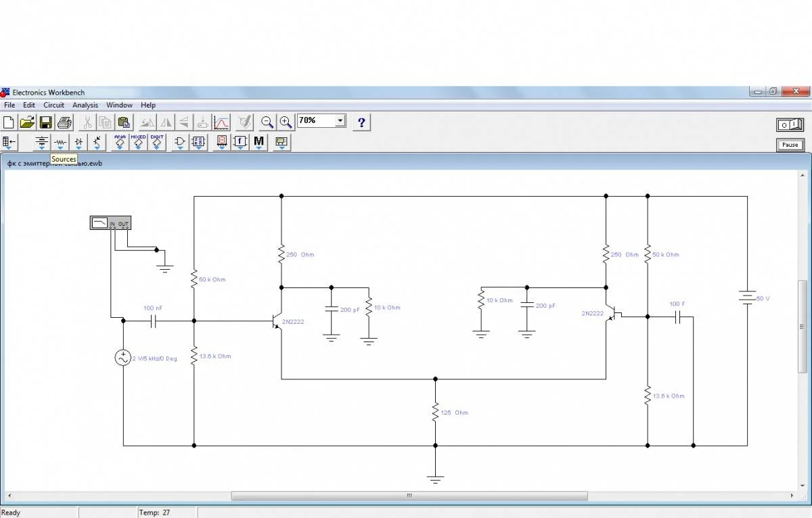The image size is (812, 518).
Task: Expand the zoom percentage dropdown
Action: pos(340,121)
